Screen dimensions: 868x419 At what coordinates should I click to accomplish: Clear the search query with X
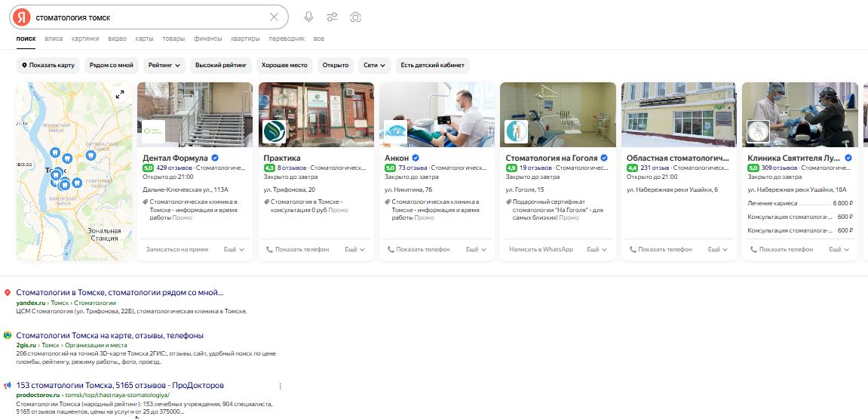(x=274, y=17)
